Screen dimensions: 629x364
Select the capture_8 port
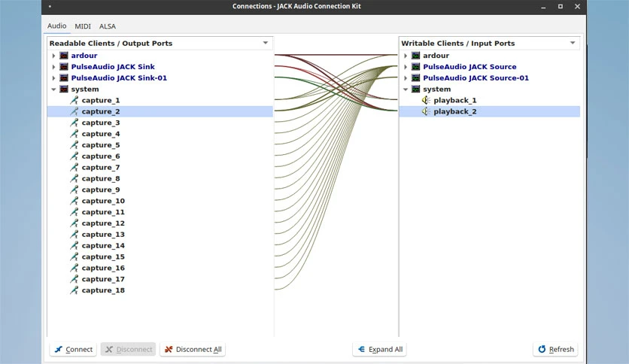click(101, 179)
